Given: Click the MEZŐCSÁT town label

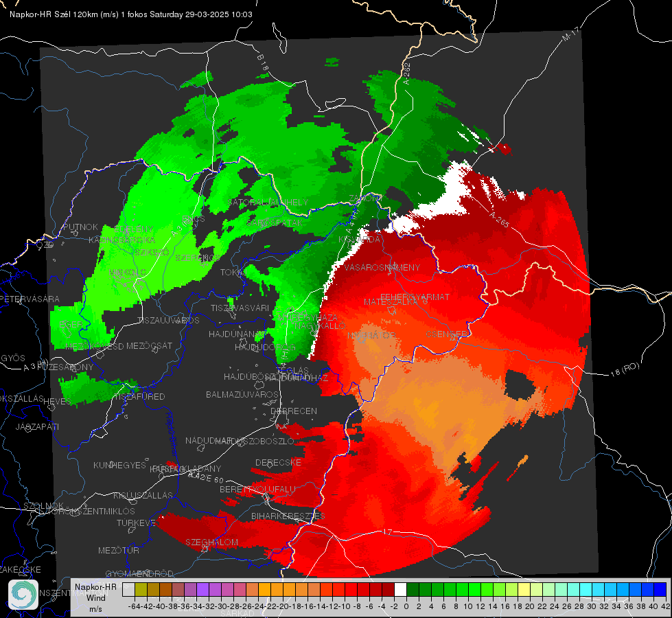Looking at the screenshot, I should tap(149, 345).
